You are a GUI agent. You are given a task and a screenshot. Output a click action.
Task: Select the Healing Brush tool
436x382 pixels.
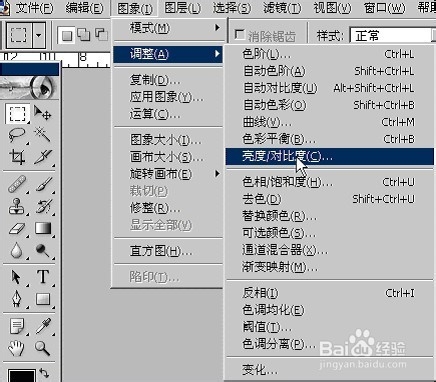(x=17, y=184)
